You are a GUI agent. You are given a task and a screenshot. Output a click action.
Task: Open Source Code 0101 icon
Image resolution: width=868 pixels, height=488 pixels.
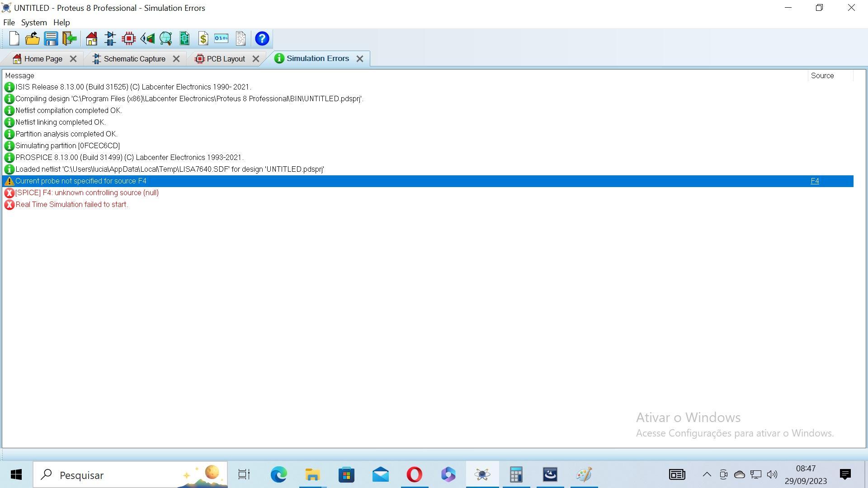[x=222, y=38]
